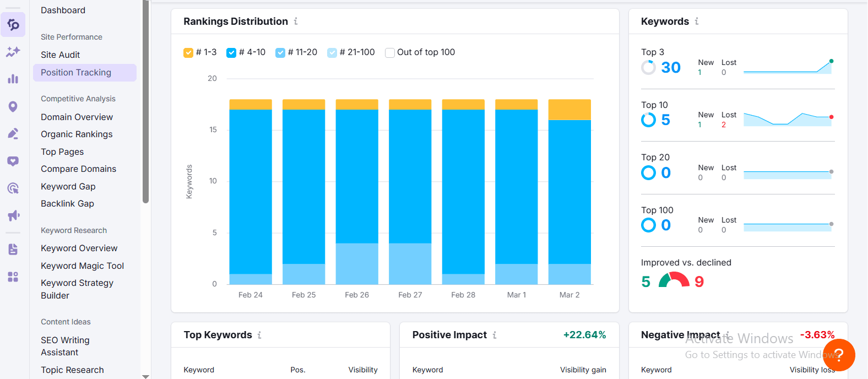Click info icon beside Keywords heading

coord(697,21)
